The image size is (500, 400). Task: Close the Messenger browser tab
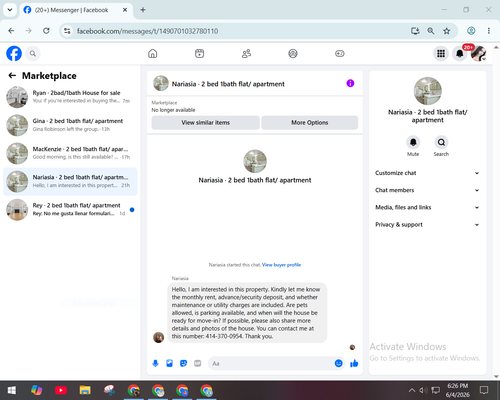pyautogui.click(x=125, y=10)
